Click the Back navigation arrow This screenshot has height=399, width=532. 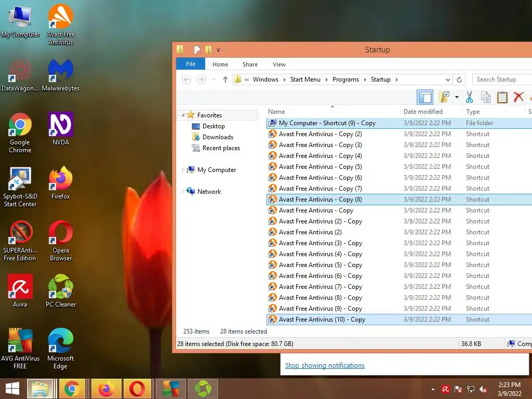187,79
